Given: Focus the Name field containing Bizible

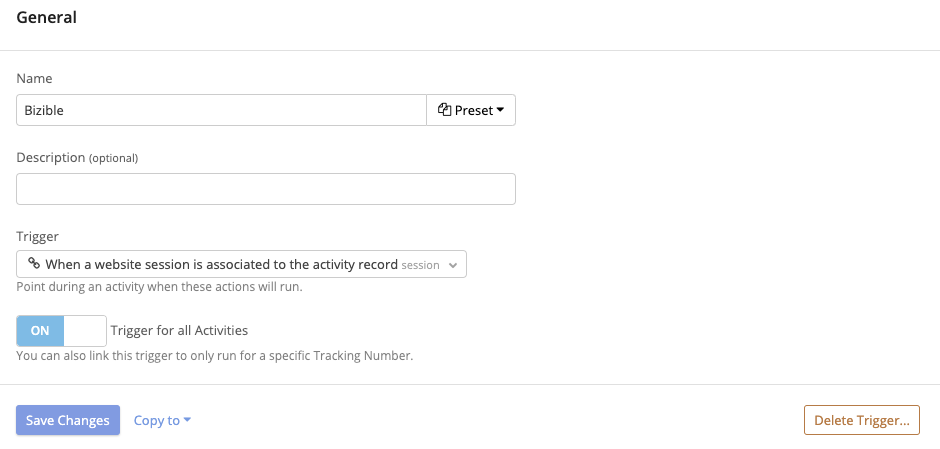Looking at the screenshot, I should 221,110.
